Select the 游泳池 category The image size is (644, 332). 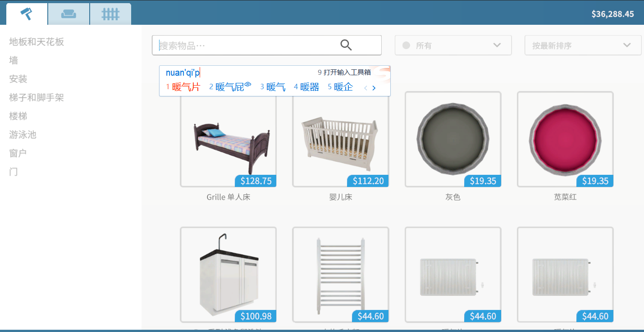click(x=23, y=135)
